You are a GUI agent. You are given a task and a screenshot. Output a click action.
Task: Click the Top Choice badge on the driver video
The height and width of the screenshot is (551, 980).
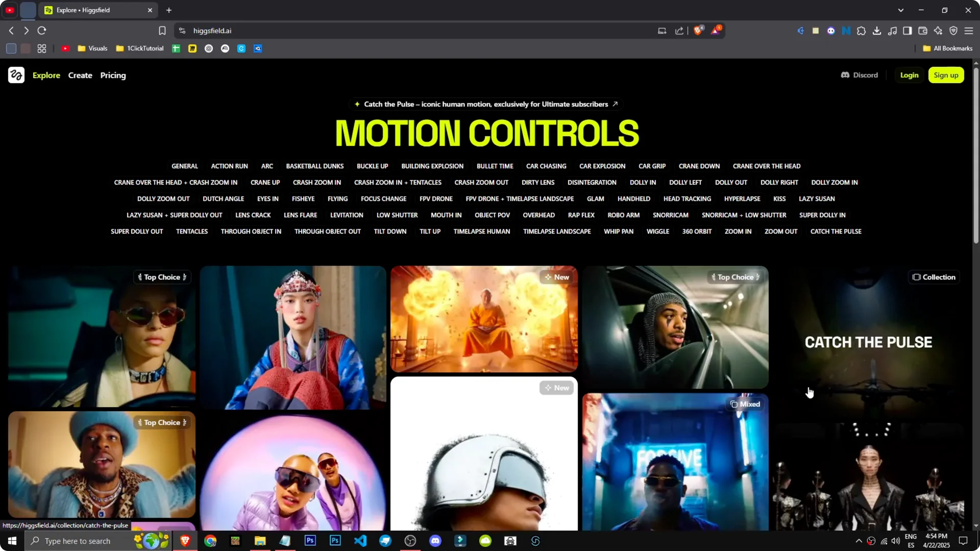[x=735, y=277]
